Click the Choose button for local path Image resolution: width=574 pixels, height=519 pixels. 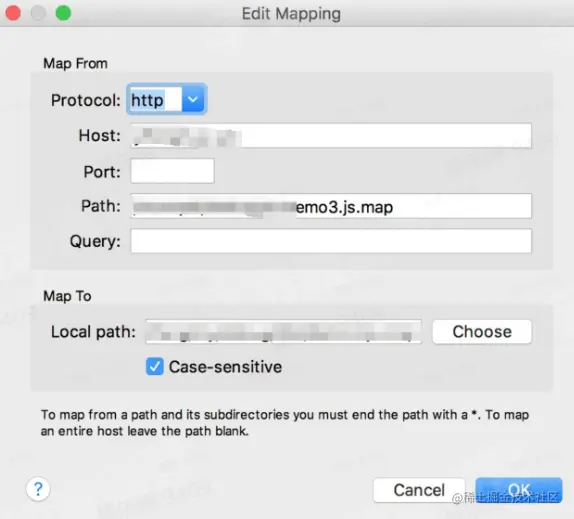482,332
